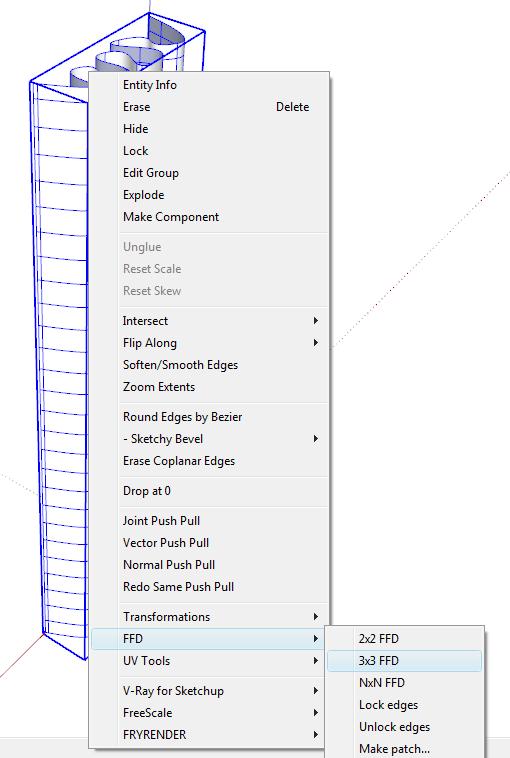Expand the Flip Along submenu

pos(210,343)
